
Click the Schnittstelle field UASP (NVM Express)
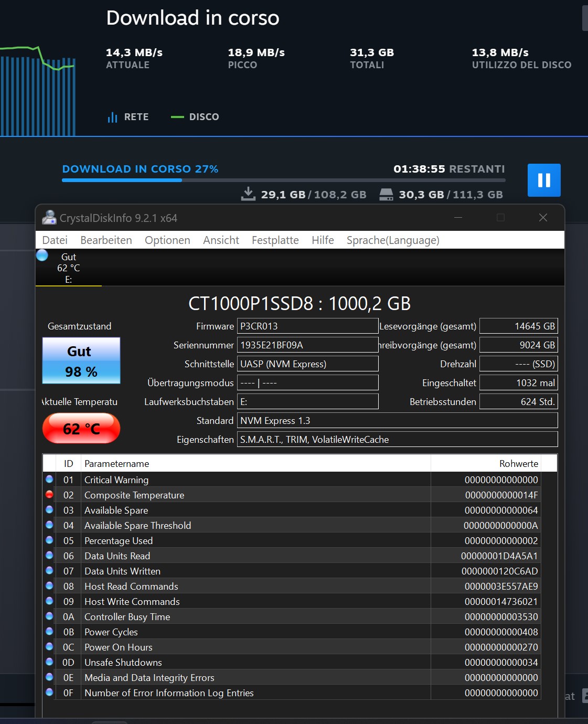307,364
